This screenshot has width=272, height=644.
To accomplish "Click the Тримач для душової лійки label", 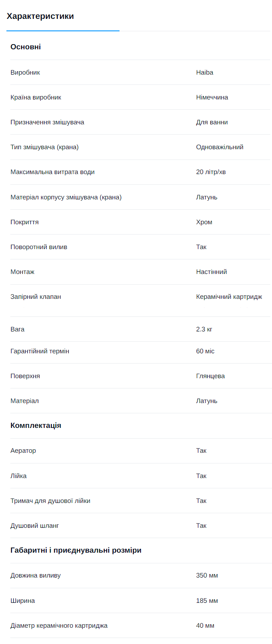I will [51, 501].
